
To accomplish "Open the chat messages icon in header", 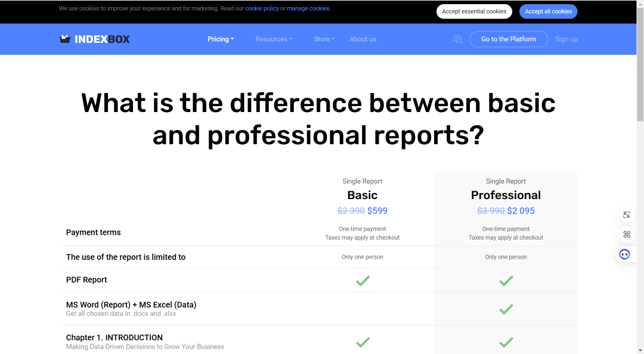I will pyautogui.click(x=457, y=39).
